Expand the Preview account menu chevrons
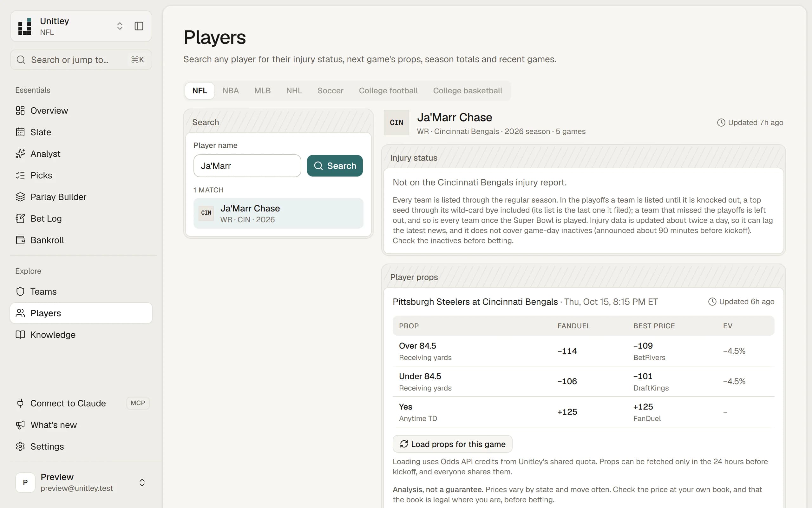Image resolution: width=812 pixels, height=508 pixels. pos(142,483)
